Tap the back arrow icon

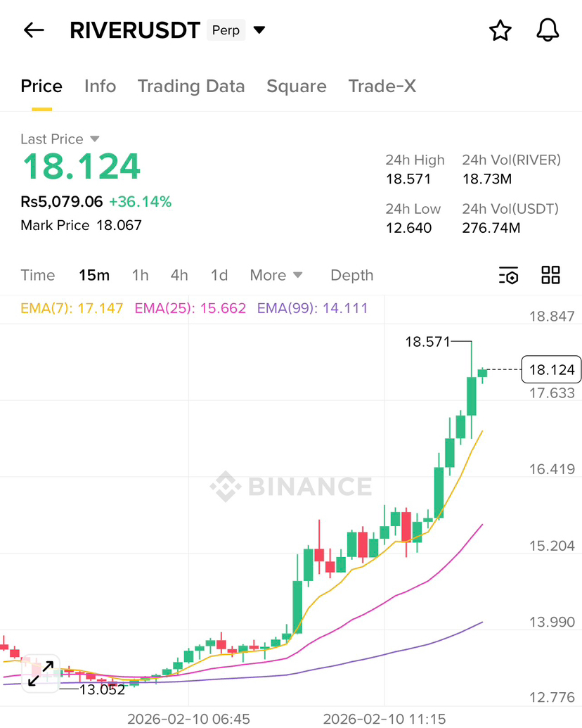tap(34, 30)
